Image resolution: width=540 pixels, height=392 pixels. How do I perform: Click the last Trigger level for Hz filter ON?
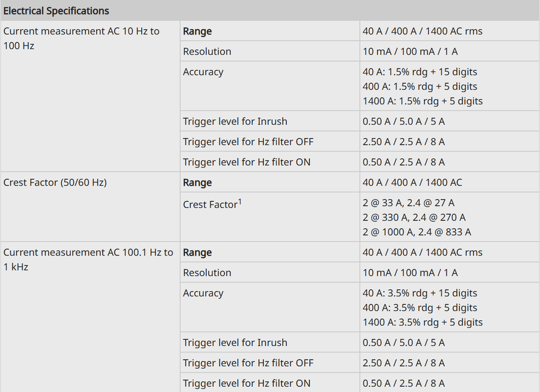[x=246, y=383]
